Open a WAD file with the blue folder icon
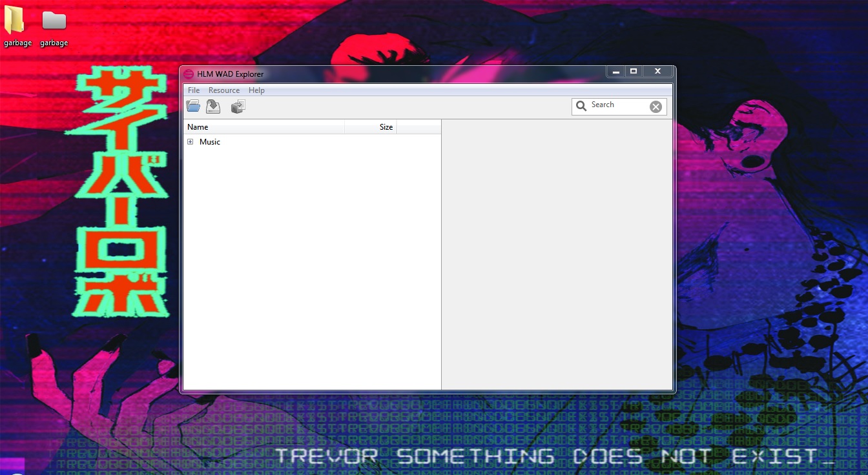The width and height of the screenshot is (868, 475). [193, 106]
